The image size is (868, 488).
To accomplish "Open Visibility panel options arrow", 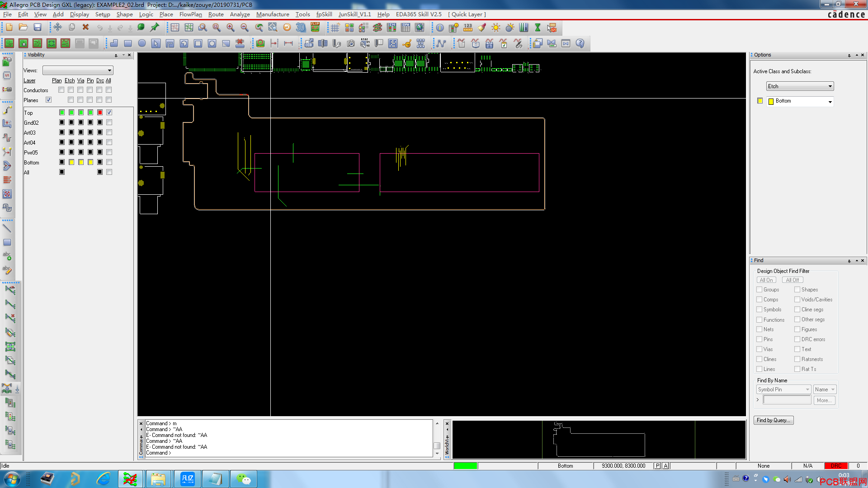I will click(x=123, y=55).
